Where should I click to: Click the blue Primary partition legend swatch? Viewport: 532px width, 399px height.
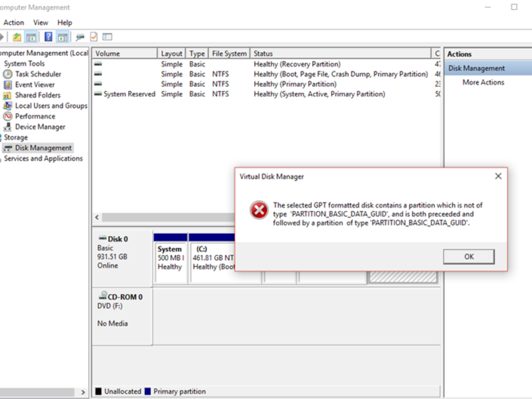[148, 391]
